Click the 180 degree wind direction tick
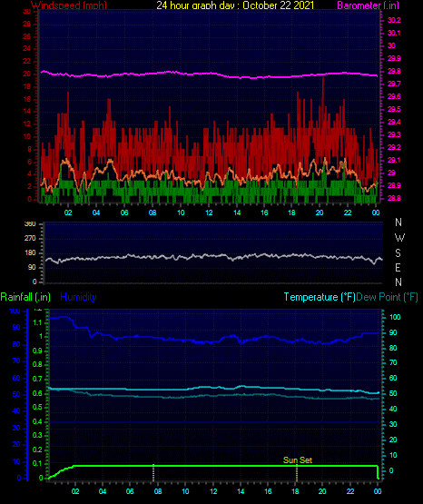Screen dimensions: 423x504 pos(30,253)
